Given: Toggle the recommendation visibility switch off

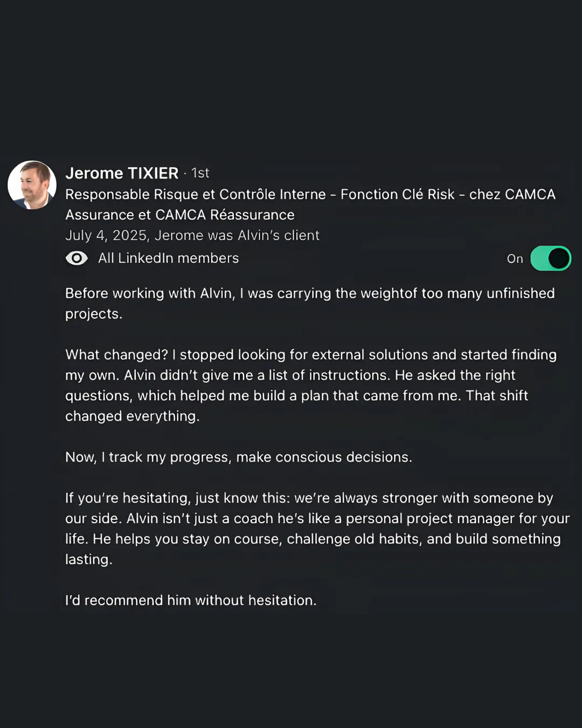Looking at the screenshot, I should tap(550, 258).
